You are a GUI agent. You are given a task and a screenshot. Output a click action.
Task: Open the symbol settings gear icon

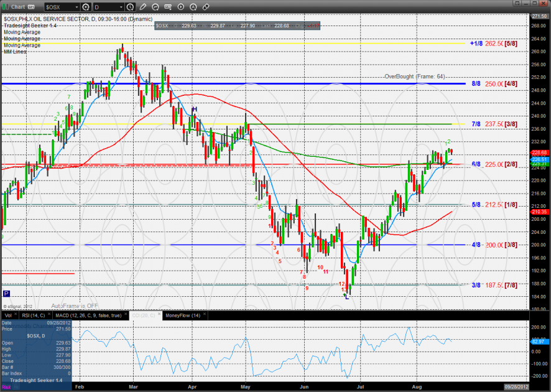pos(86,7)
